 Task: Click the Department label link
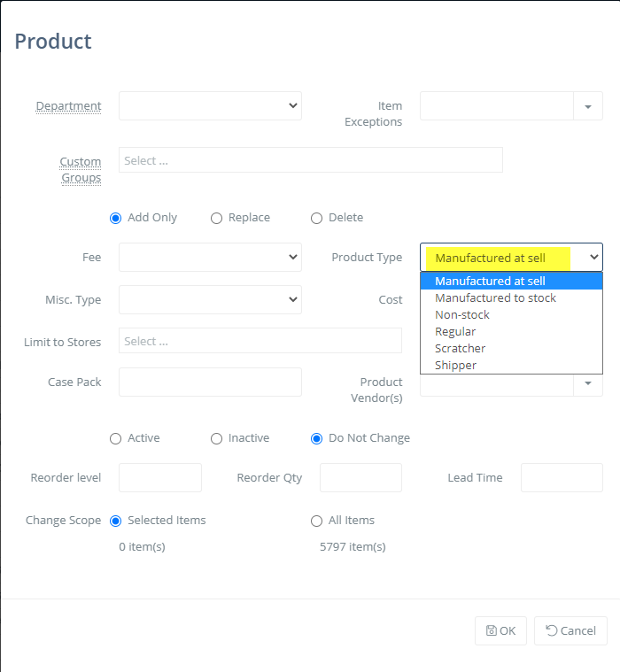68,106
